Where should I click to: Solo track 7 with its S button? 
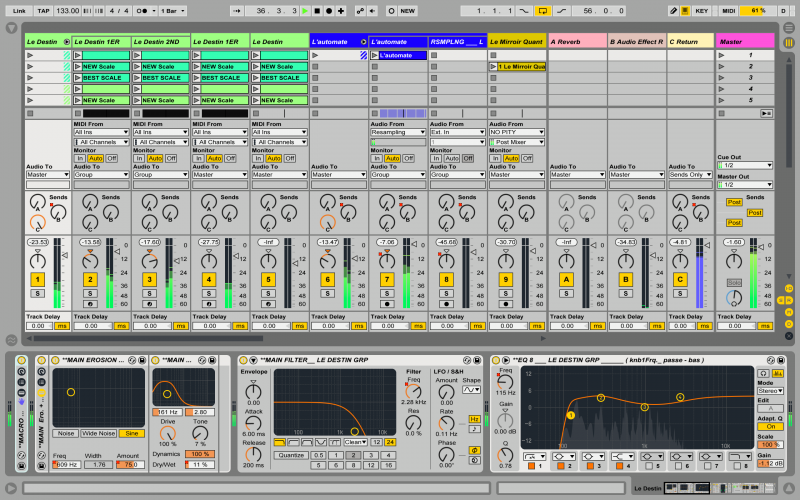pyautogui.click(x=386, y=293)
